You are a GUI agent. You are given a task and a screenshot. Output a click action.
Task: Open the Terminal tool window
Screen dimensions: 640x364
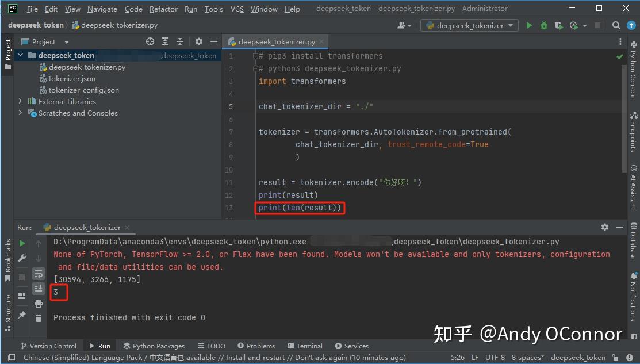coord(305,346)
